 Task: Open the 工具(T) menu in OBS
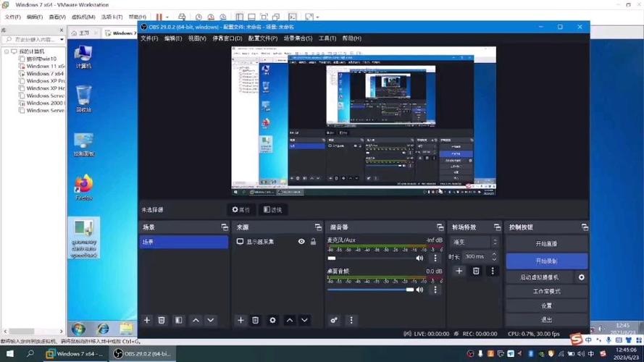(327, 38)
